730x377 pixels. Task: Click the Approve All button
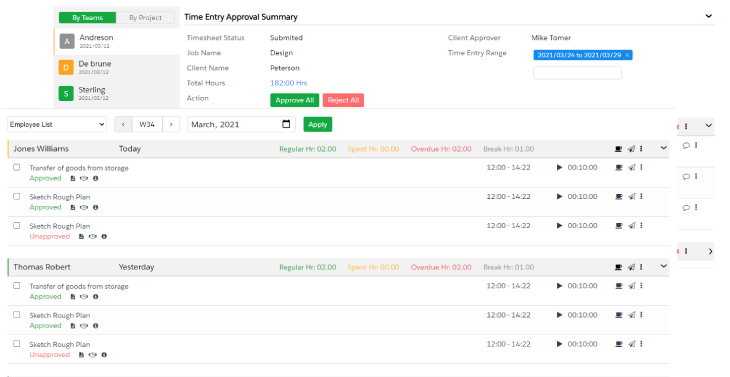pyautogui.click(x=295, y=100)
